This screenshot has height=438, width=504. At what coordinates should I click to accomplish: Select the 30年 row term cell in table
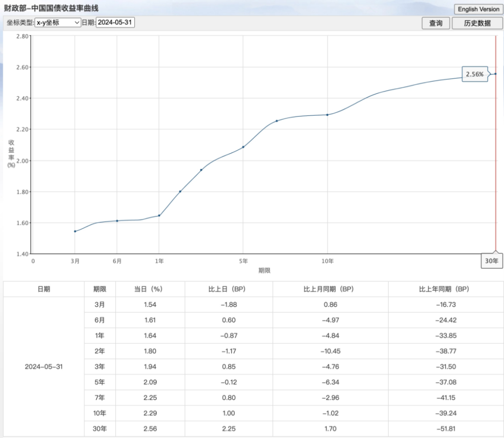100,429
